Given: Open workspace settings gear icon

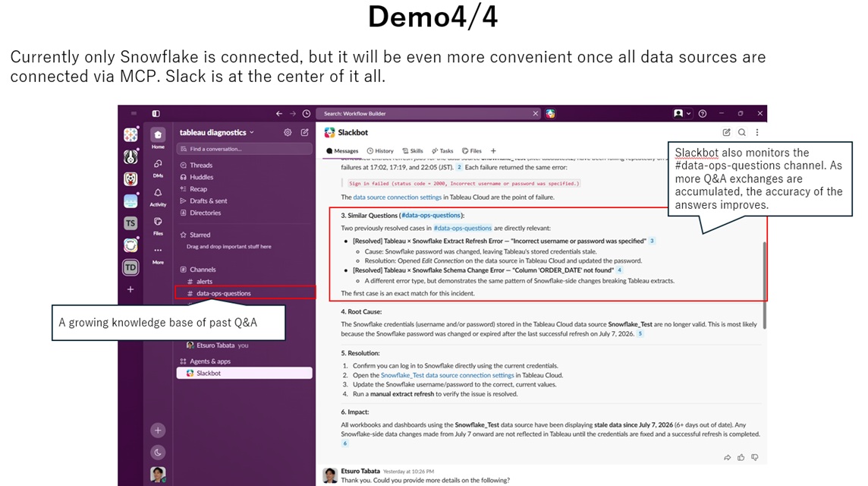Looking at the screenshot, I should tap(288, 132).
